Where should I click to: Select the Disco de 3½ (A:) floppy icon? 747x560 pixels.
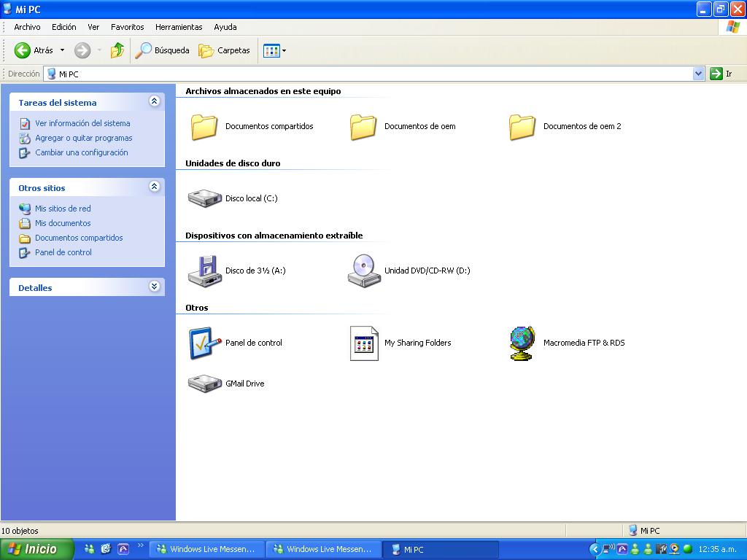click(x=204, y=271)
